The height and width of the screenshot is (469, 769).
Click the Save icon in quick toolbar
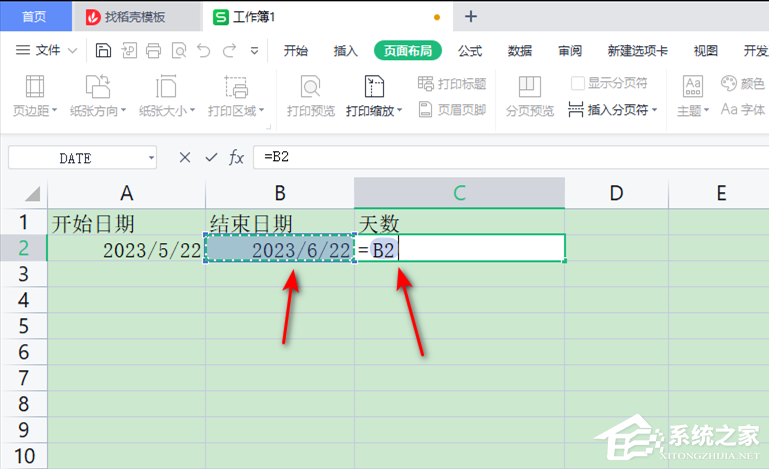103,51
